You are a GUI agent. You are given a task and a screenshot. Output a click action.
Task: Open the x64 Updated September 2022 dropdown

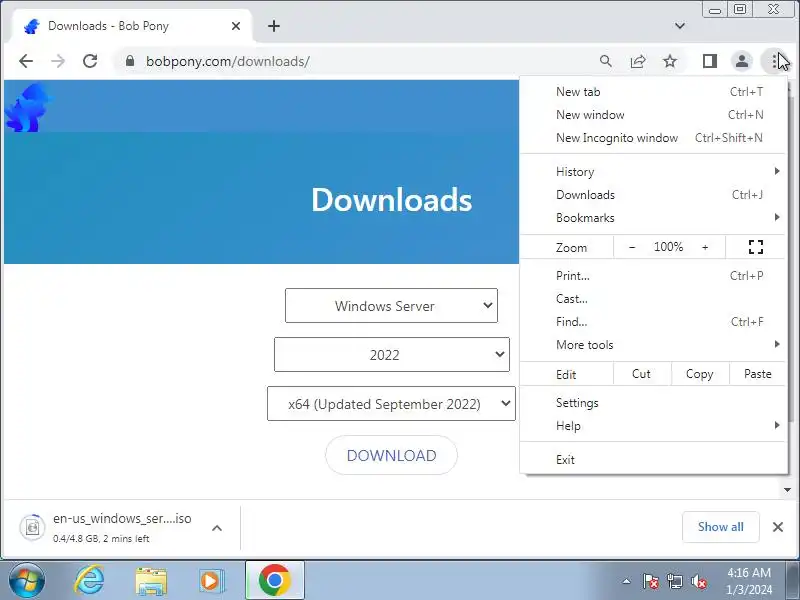[x=391, y=404]
